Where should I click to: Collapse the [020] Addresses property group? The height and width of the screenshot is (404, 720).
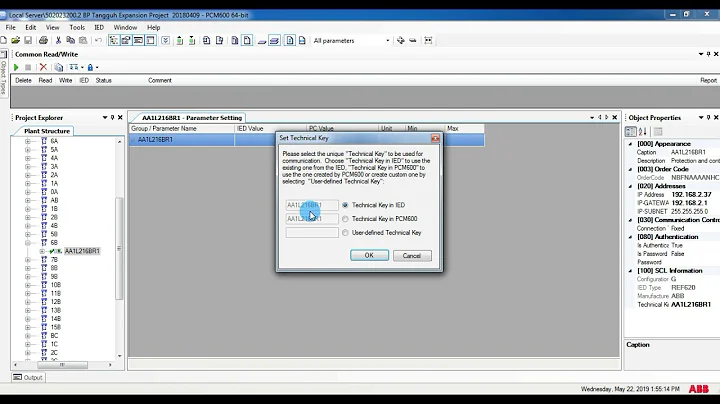[630, 186]
